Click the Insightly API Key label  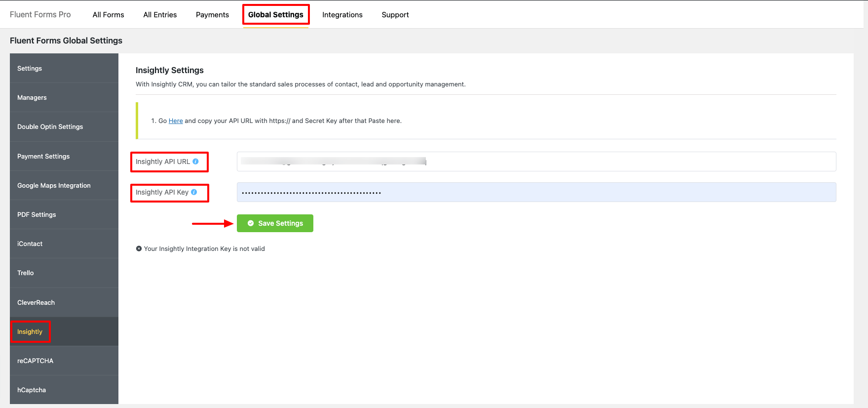[x=162, y=192]
